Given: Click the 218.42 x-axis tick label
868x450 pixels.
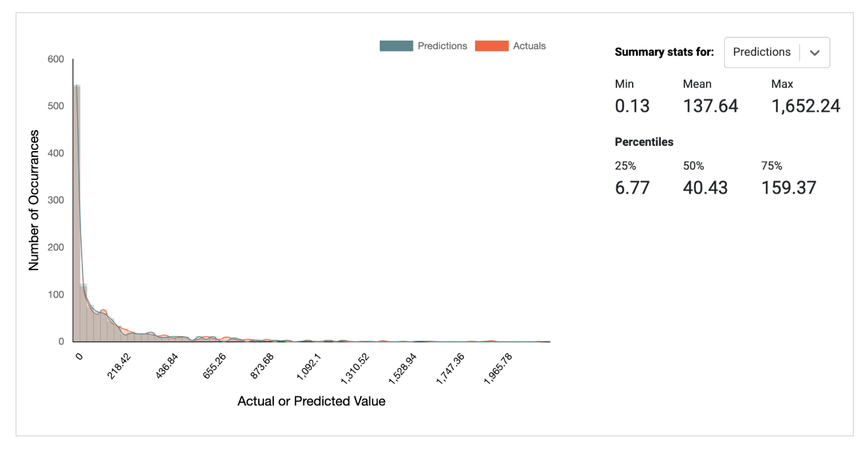Looking at the screenshot, I should click(x=119, y=371).
